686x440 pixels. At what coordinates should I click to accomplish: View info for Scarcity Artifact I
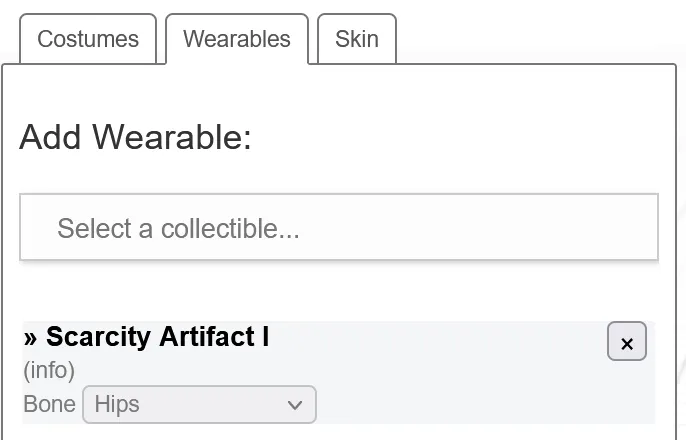[49, 371]
